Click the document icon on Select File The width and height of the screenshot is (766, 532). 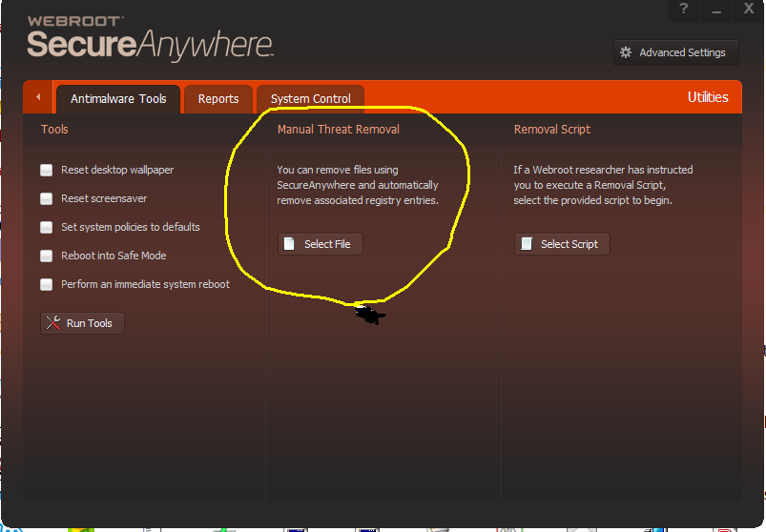pyautogui.click(x=289, y=244)
